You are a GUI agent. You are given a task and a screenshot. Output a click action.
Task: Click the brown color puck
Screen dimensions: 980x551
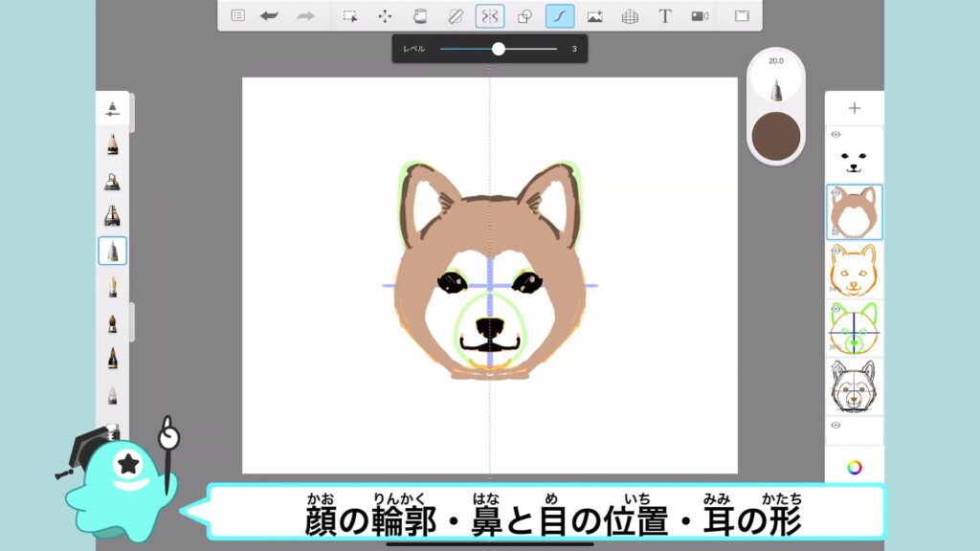775,136
